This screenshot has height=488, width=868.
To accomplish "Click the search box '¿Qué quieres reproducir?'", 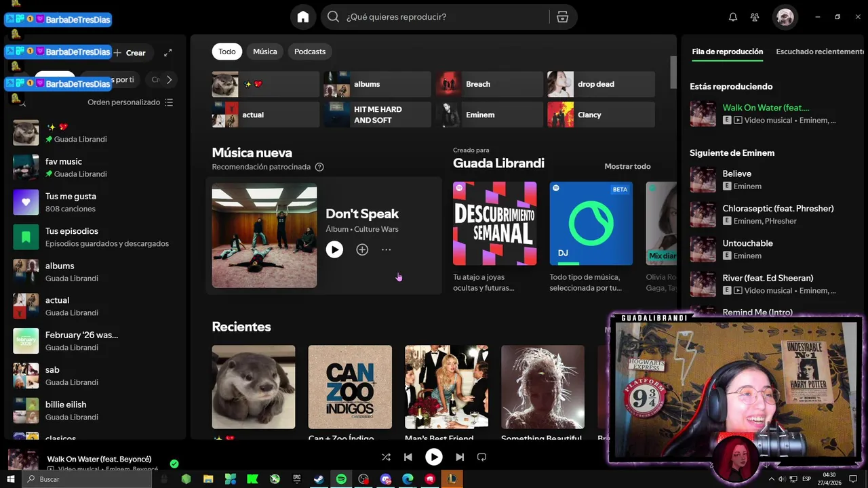I will (436, 17).
